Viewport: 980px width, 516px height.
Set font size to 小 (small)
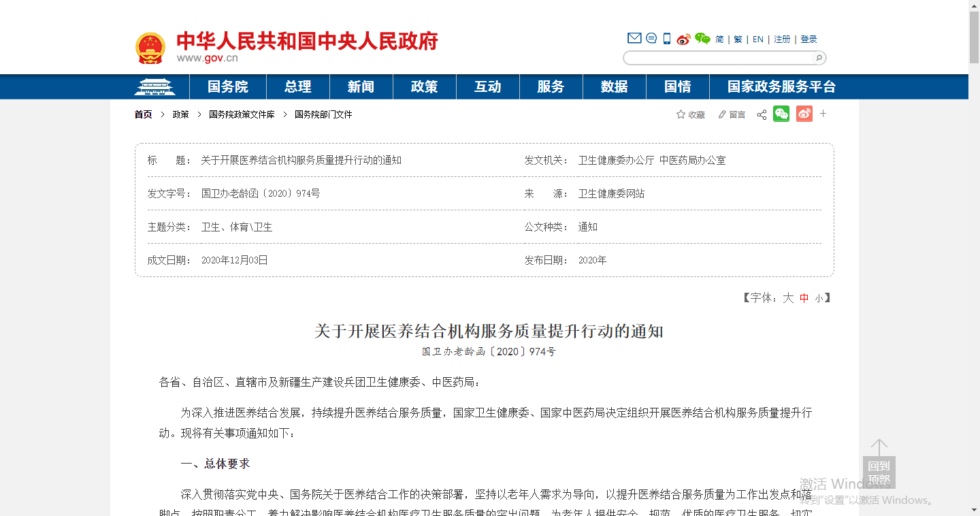coord(819,298)
